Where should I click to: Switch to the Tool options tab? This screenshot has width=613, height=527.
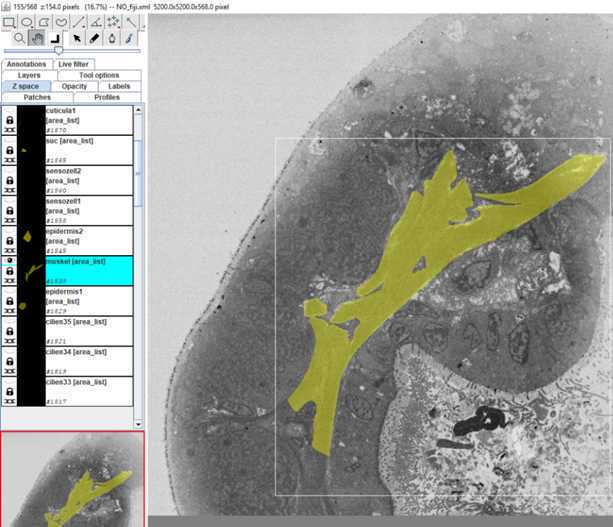[99, 75]
